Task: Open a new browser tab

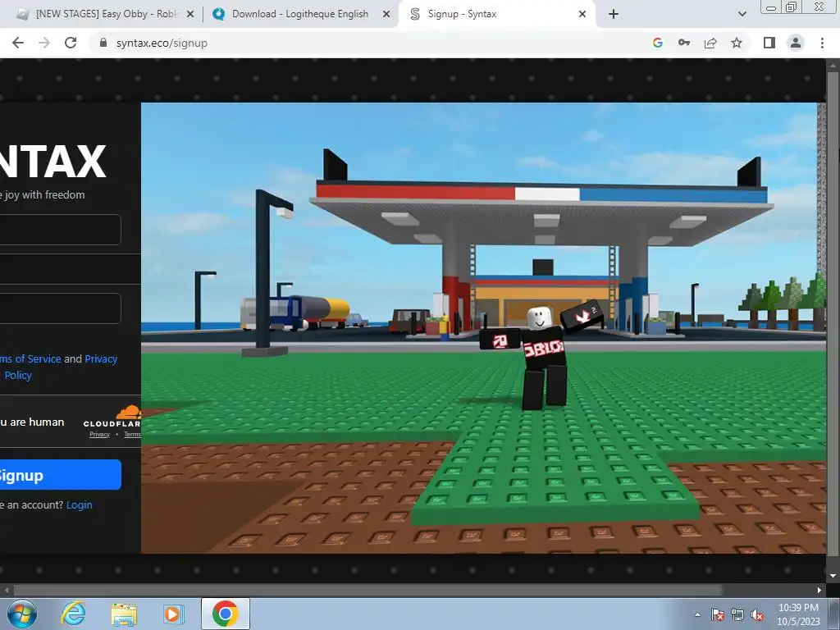Action: click(614, 14)
